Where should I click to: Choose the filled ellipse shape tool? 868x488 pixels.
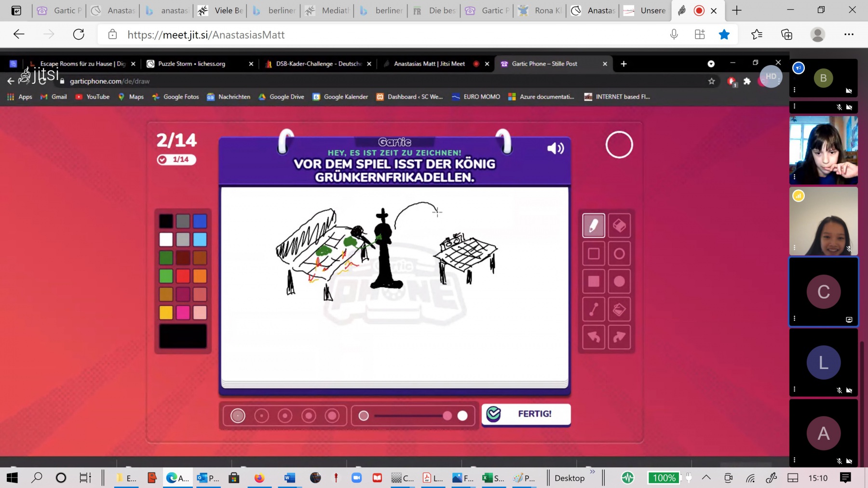pyautogui.click(x=619, y=281)
